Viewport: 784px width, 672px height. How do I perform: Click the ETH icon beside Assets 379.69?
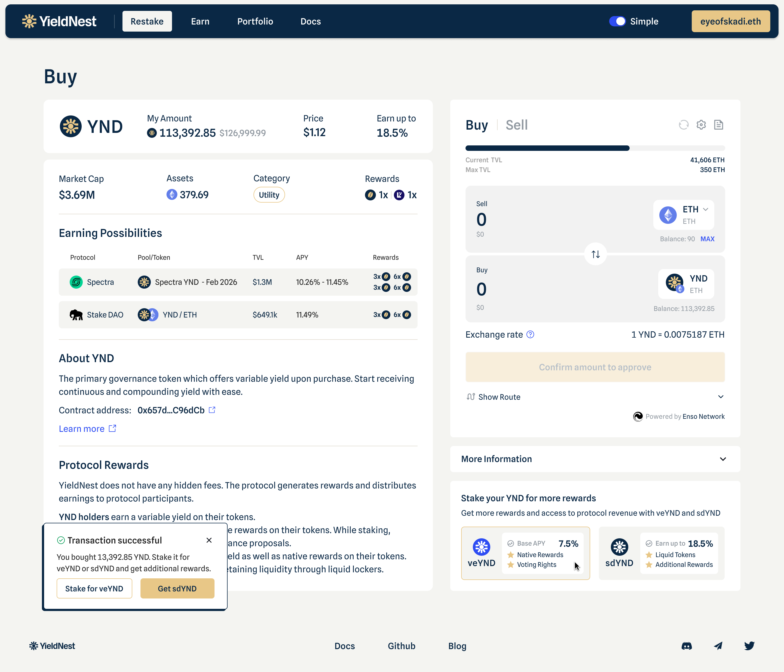click(x=172, y=194)
